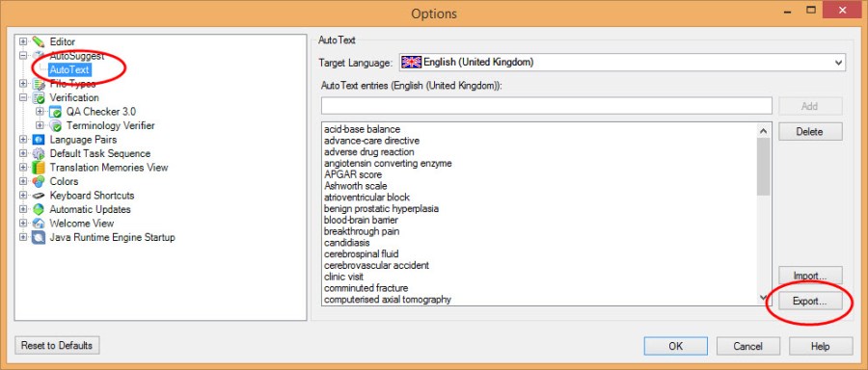868x370 pixels.
Task: Select entry 'benign prostatic hyperplasia'
Action: (381, 208)
